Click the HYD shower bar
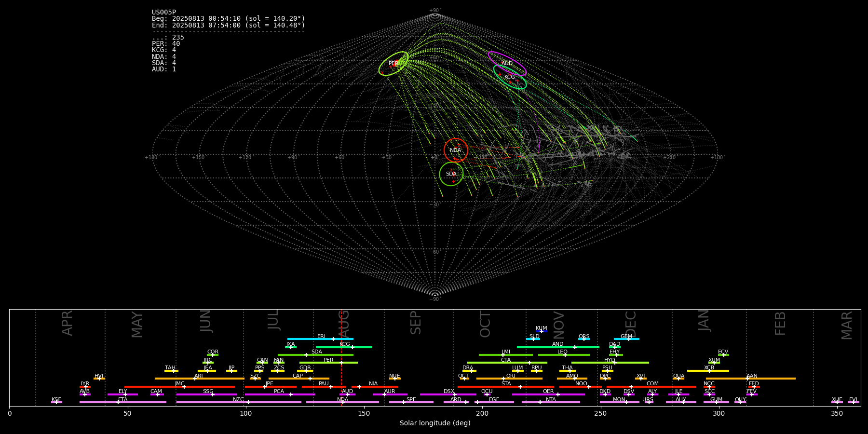 click(x=610, y=363)
